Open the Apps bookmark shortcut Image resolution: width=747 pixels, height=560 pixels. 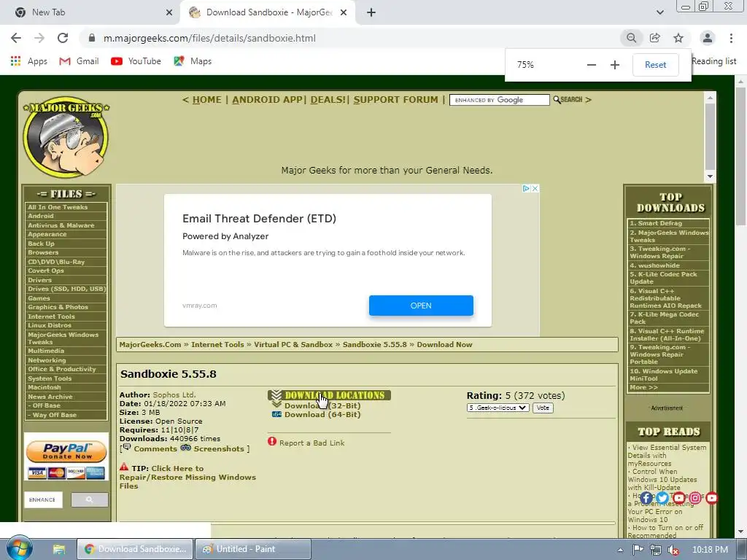(x=29, y=61)
